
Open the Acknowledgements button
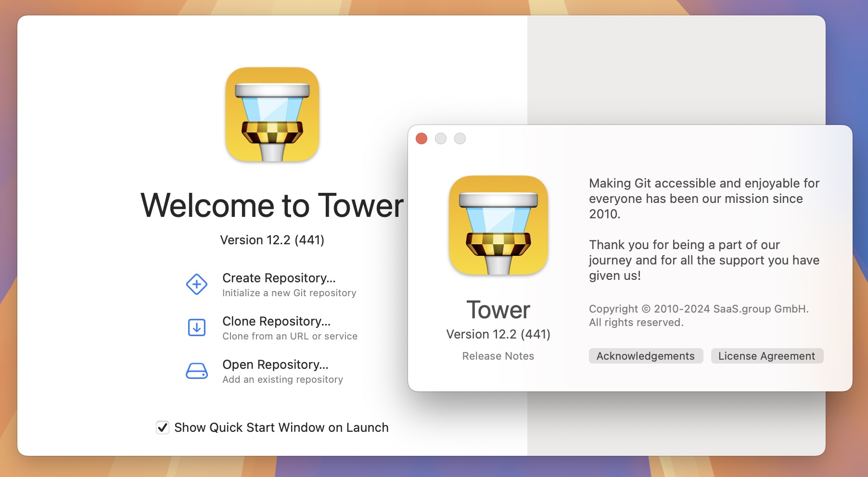point(646,356)
